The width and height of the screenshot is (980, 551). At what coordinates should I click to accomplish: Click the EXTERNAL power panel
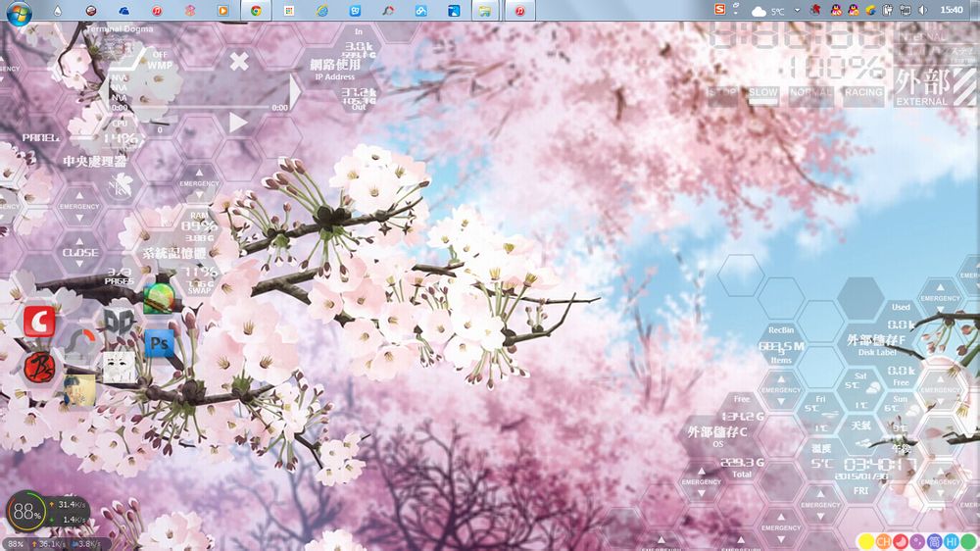(922, 86)
